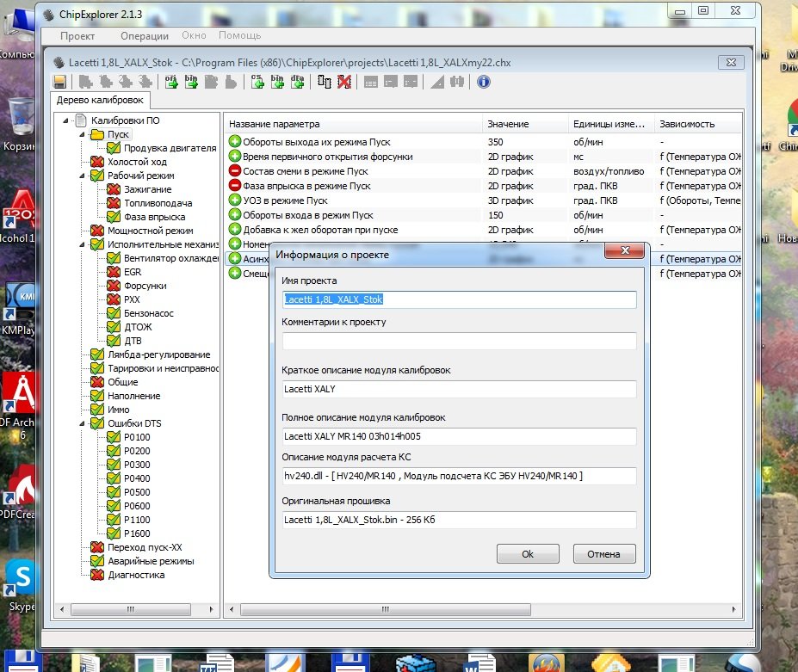
Task: Click the 'Отмена' button
Action: point(603,554)
